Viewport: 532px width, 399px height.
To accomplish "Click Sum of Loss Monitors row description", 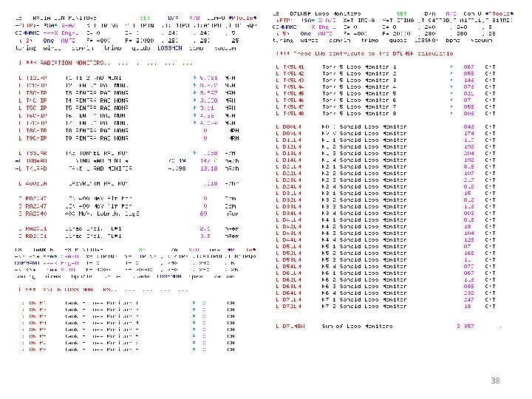I will click(x=357, y=327).
